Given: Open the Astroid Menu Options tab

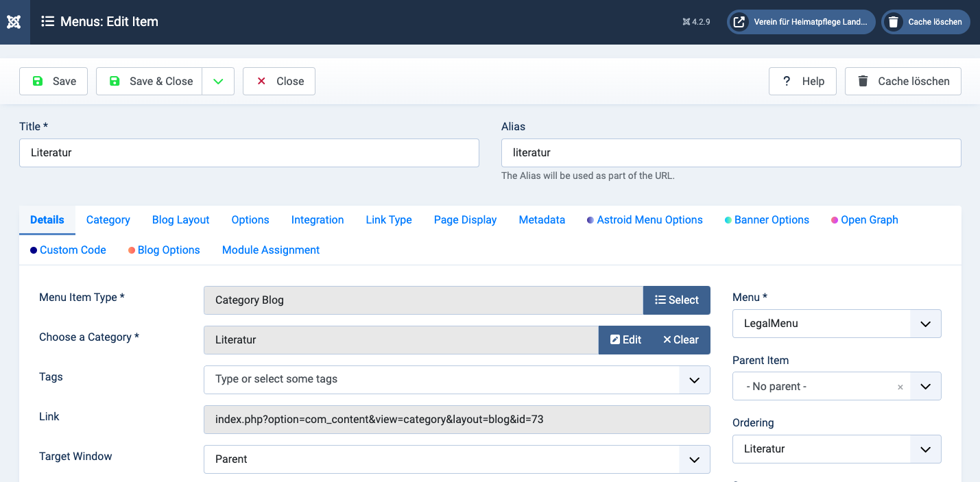Looking at the screenshot, I should [x=649, y=220].
